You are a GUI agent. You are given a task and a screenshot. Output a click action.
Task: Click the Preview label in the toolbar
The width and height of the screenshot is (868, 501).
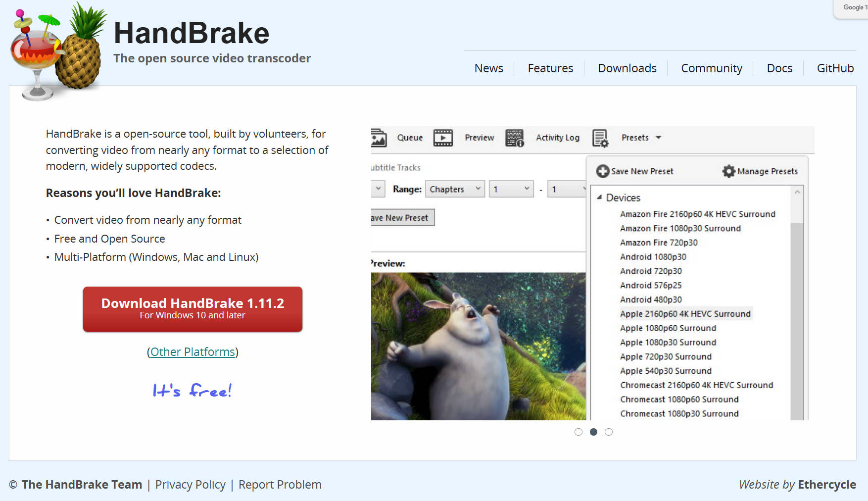point(479,138)
